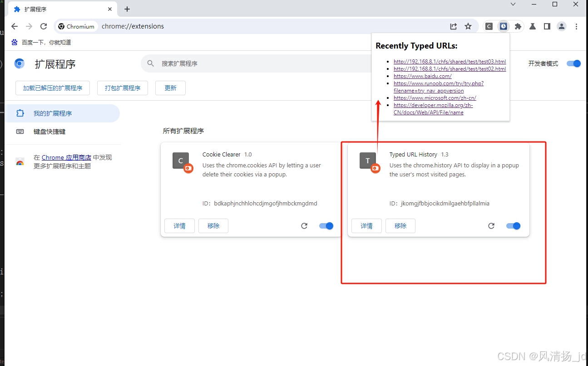
Task: Open a new tab with plus button
Action: (127, 9)
